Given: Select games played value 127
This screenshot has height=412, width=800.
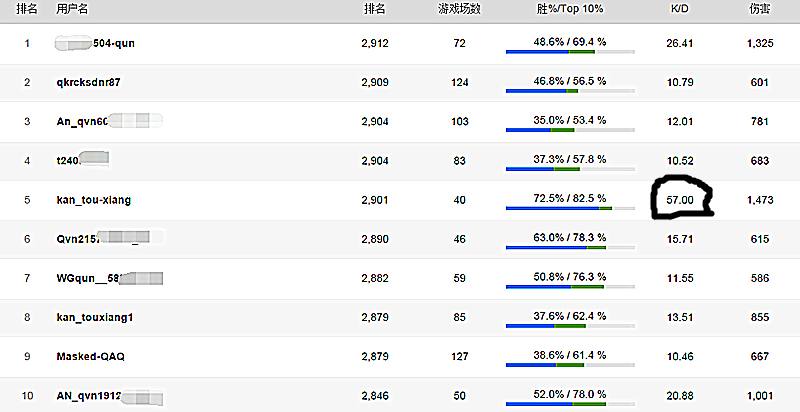Looking at the screenshot, I should click(459, 357).
